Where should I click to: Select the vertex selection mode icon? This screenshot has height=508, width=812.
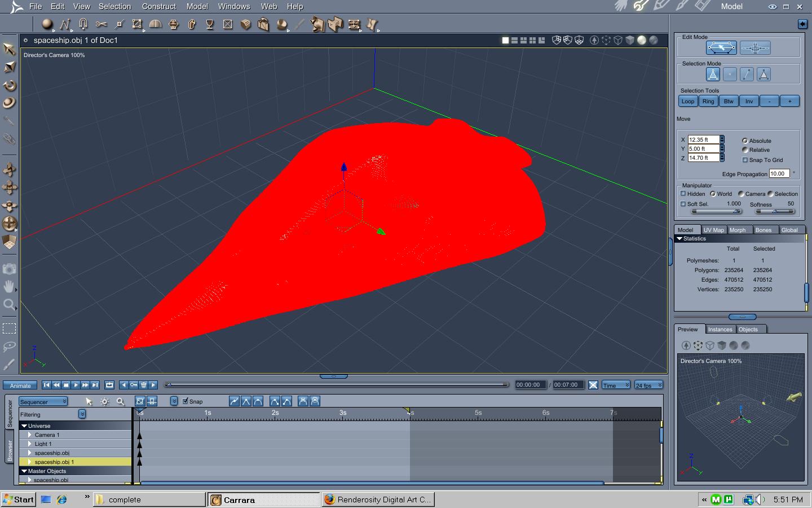(730, 75)
